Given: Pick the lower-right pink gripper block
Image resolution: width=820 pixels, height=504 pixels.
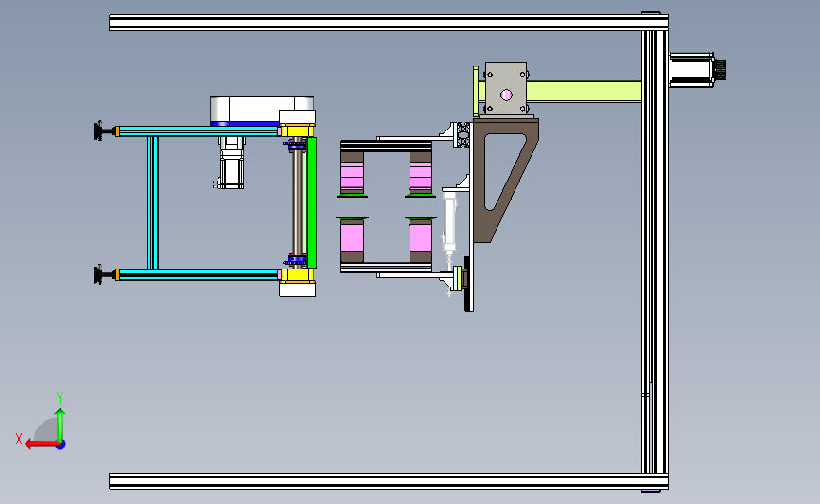Looking at the screenshot, I should click(x=421, y=236).
